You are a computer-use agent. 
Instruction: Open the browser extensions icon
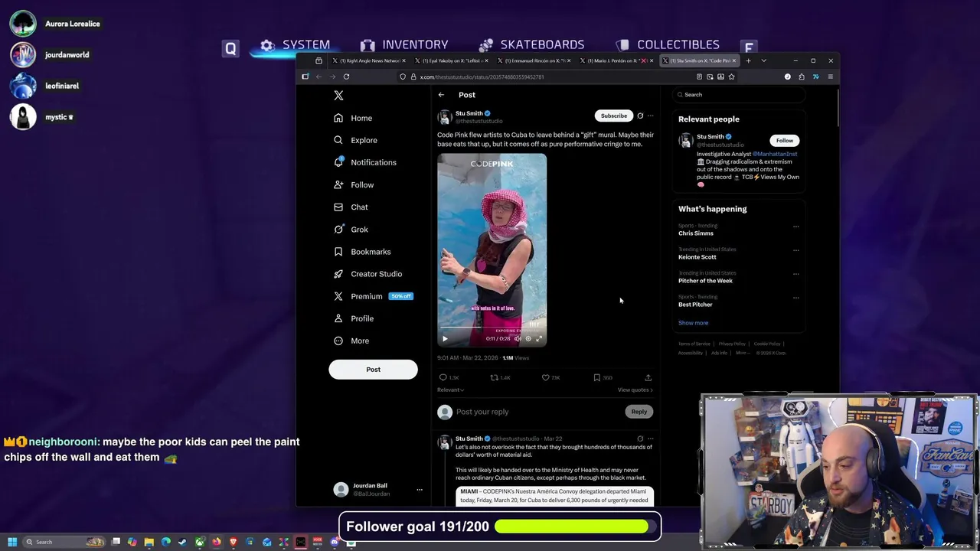[802, 77]
